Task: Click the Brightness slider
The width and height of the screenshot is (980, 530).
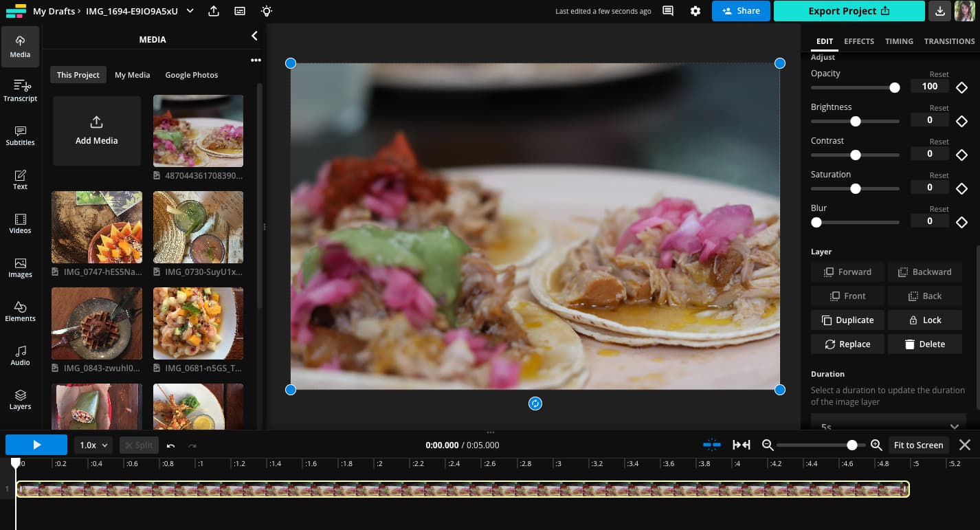Action: pos(855,121)
